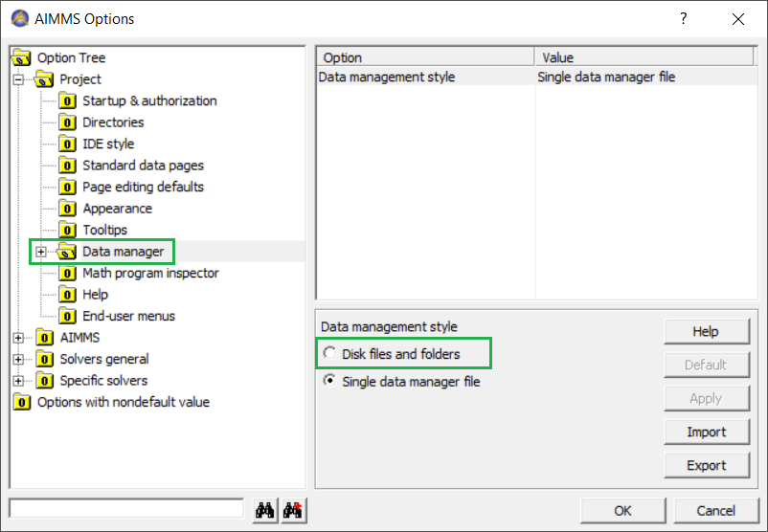Click the Data manager open folder icon
Screen dimensions: 768x532
tap(67, 252)
